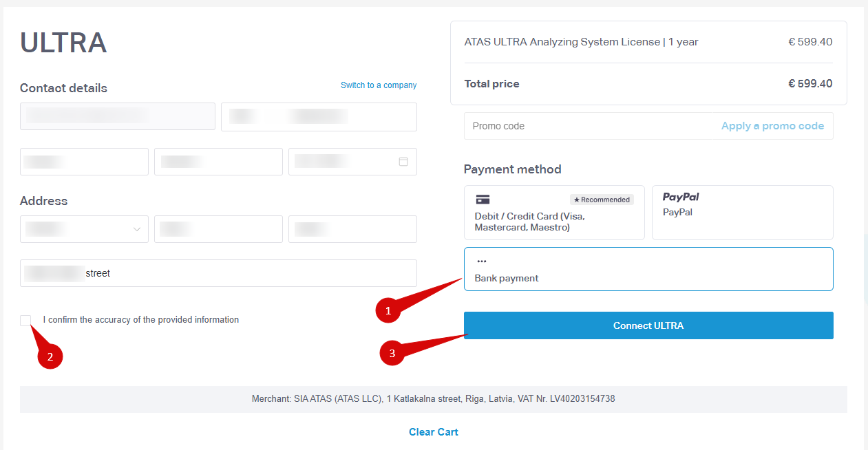Image resolution: width=868 pixels, height=450 pixels.
Task: Click the Recommended star badge
Action: click(602, 200)
